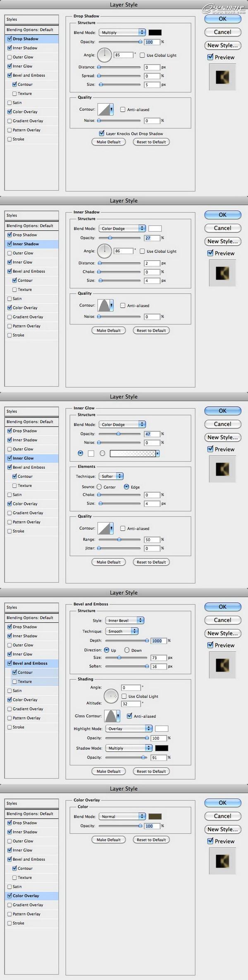Click the Bevel Depth slider

126,641
